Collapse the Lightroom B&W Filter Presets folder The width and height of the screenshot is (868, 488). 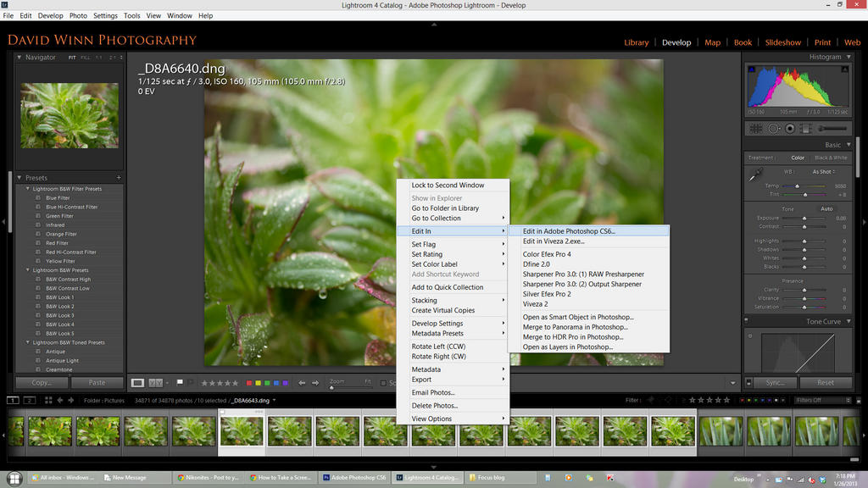[27, 189]
